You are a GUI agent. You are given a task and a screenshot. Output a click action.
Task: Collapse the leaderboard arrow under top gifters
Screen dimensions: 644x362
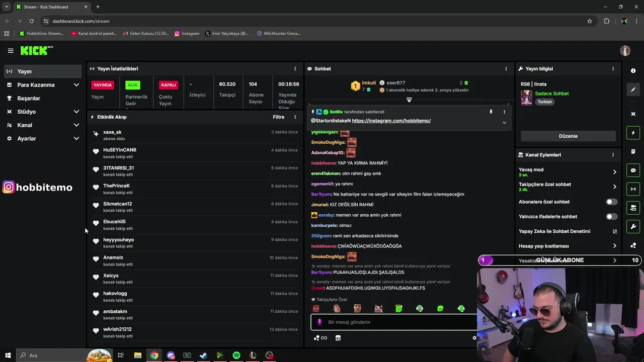(409, 100)
